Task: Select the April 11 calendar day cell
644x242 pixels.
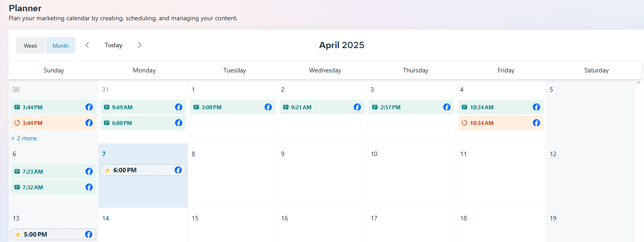Action: click(501, 175)
